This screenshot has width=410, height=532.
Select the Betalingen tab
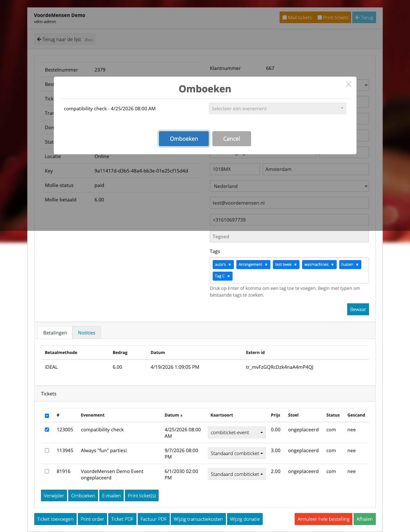tap(55, 333)
